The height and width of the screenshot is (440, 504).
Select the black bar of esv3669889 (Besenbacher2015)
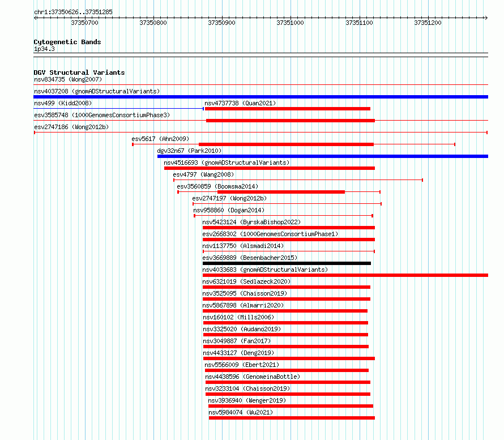click(287, 263)
